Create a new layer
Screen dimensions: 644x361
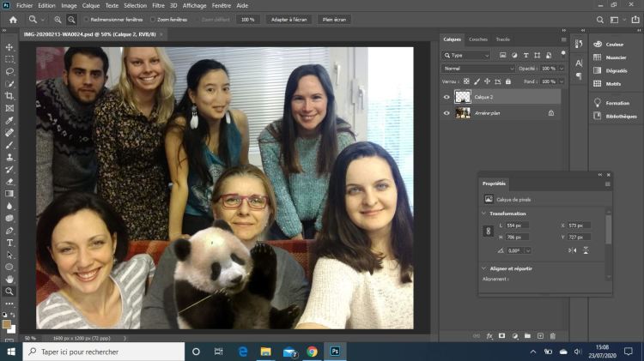[x=540, y=336]
